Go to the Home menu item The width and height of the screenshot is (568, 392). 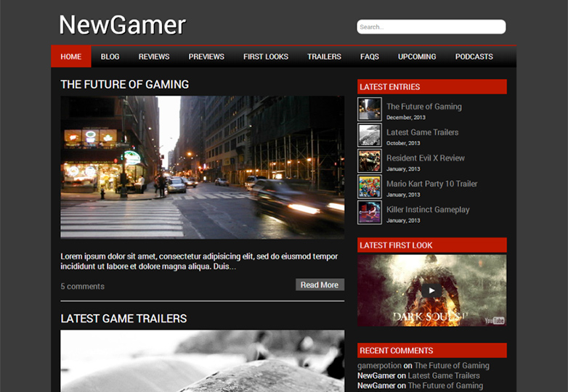tap(71, 57)
